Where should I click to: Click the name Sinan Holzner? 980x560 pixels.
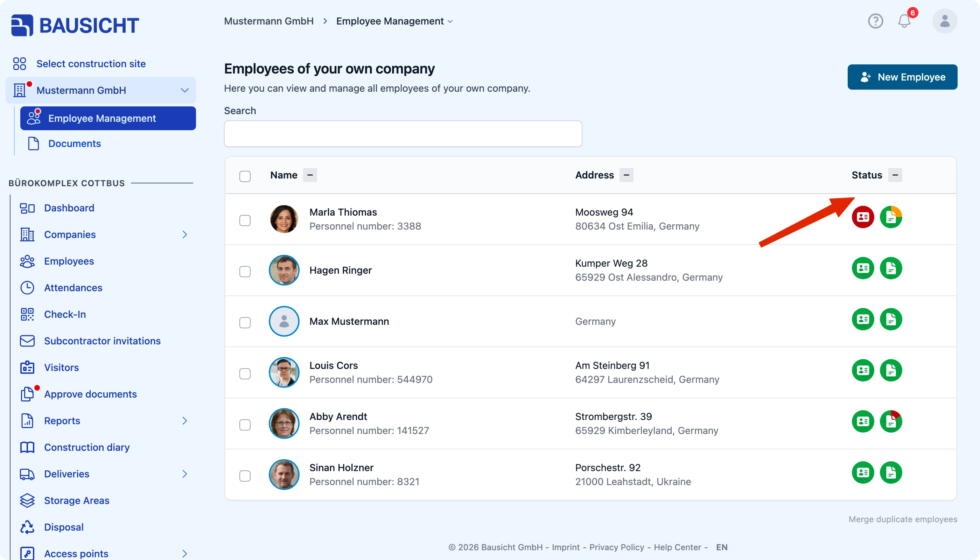pos(341,468)
